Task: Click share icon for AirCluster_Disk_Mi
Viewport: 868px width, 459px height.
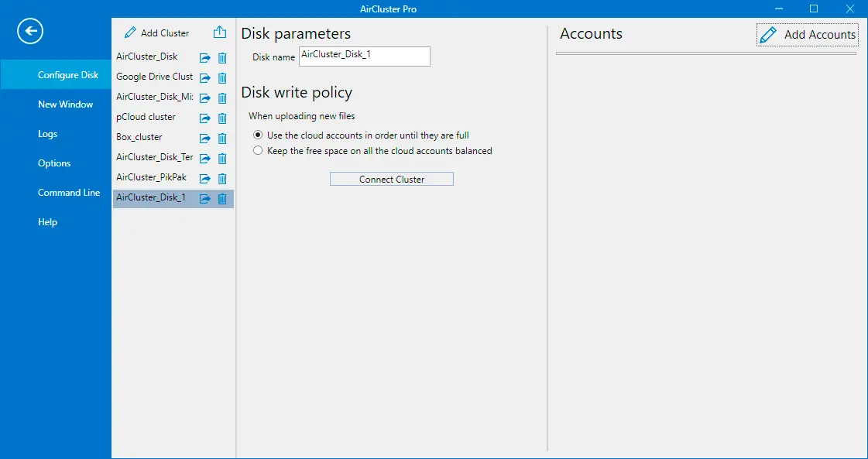Action: click(205, 98)
